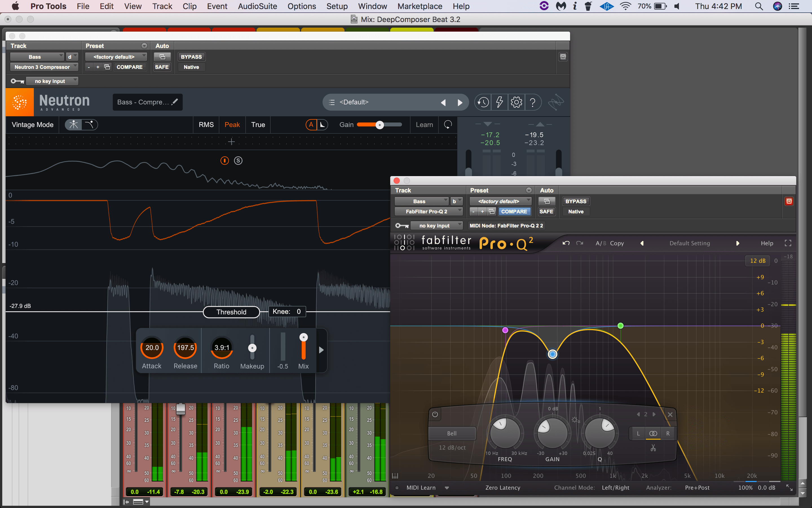Select previous Pro-Q preset arrow
This screenshot has height=508, width=812.
coord(642,243)
